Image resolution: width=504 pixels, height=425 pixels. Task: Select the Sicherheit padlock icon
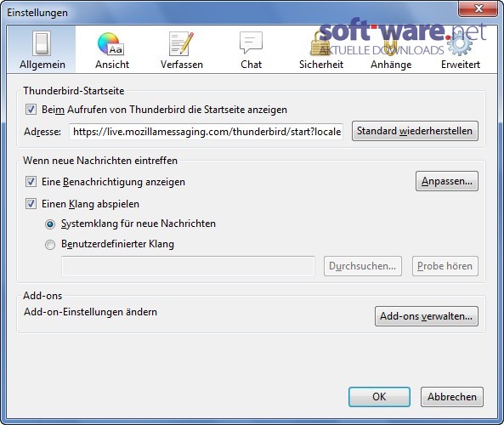pos(320,43)
